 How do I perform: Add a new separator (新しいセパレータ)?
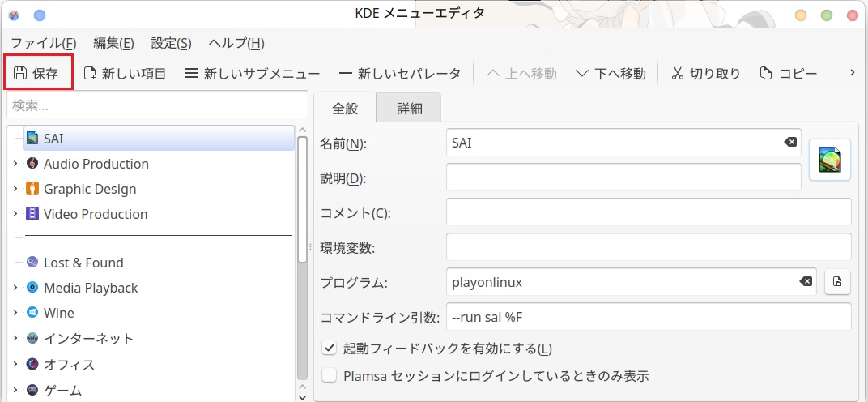[x=345, y=74]
